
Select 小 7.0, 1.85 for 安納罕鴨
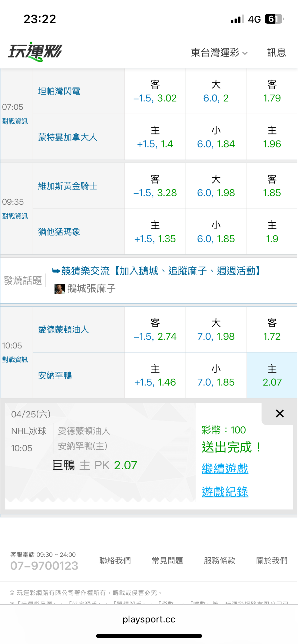216,375
